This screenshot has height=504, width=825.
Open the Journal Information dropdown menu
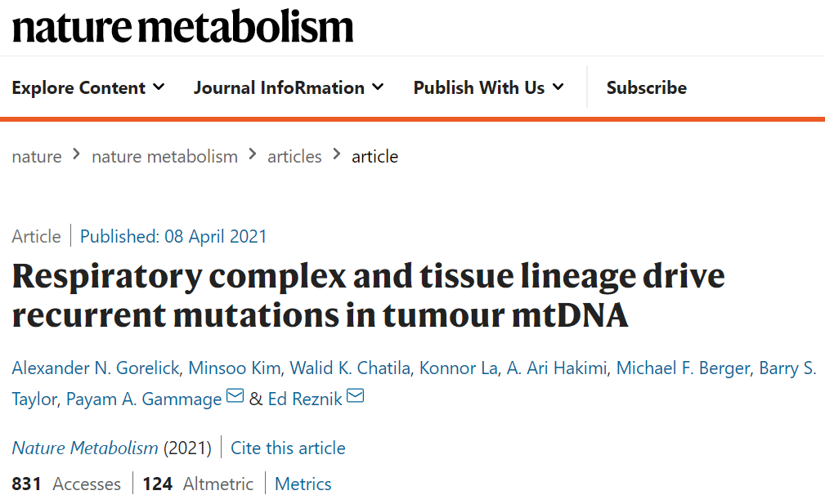click(289, 87)
